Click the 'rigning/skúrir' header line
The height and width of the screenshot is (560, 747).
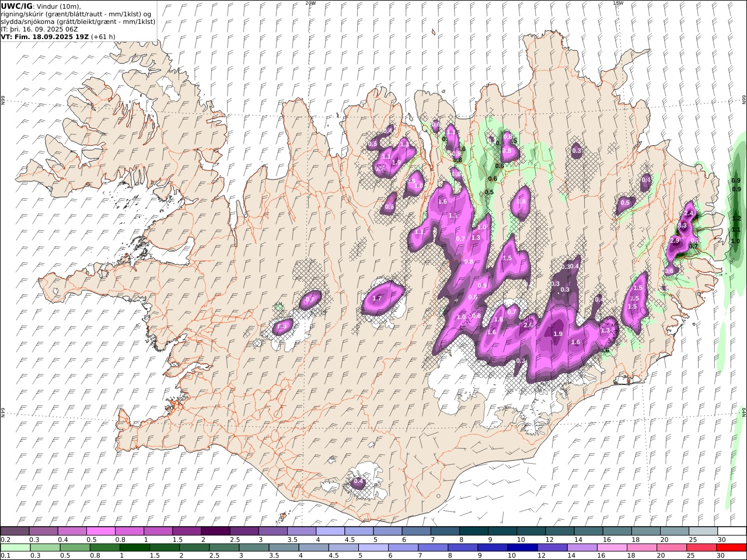pos(77,14)
